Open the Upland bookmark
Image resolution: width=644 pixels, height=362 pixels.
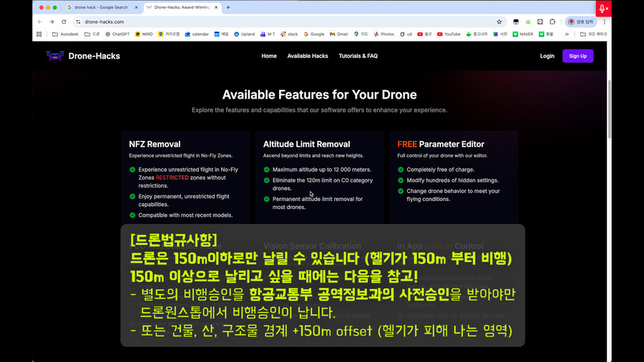click(245, 34)
